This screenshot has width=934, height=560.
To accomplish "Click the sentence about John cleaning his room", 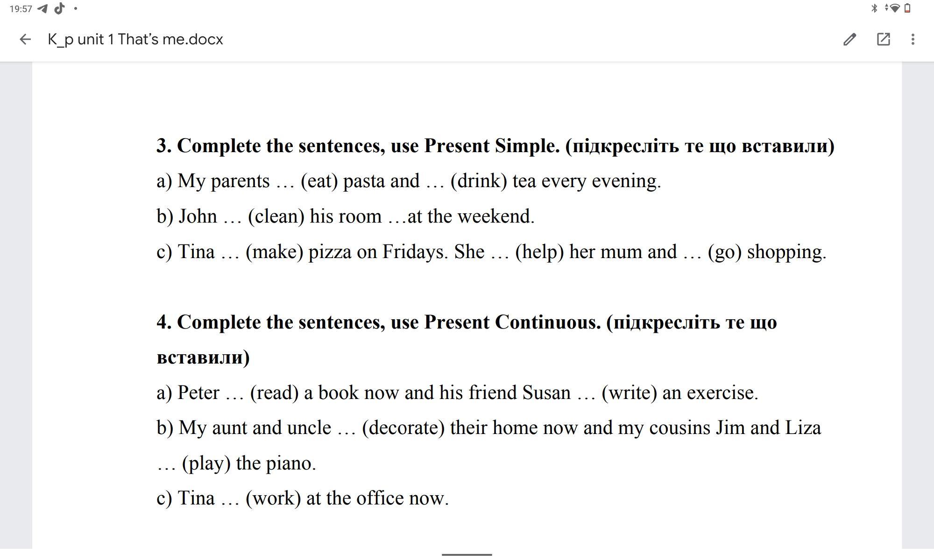I will pyautogui.click(x=346, y=217).
